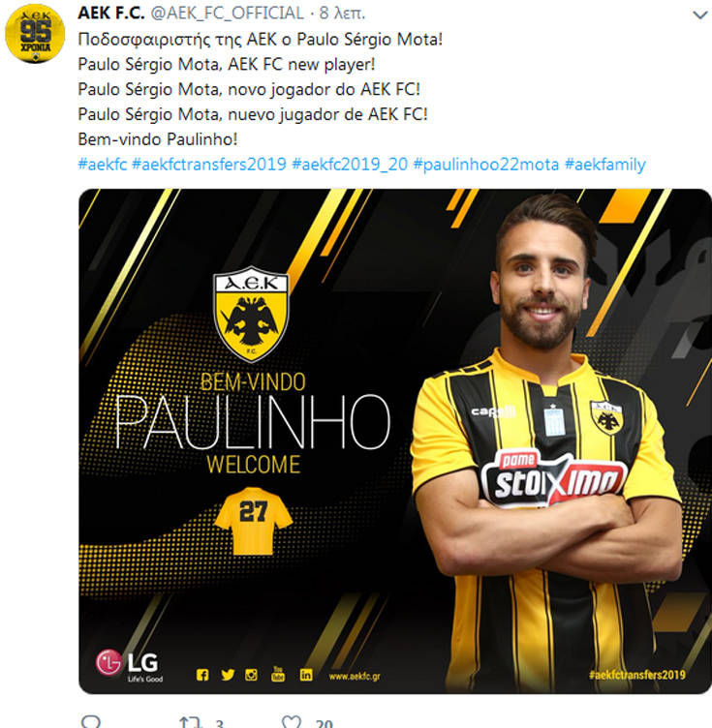Like the tweet with heart icon
Screen dimensions: 712x728
(292, 722)
